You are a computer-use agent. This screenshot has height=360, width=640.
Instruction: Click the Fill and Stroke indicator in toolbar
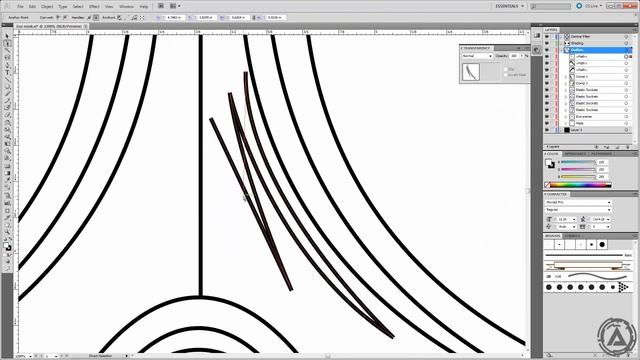pos(7,246)
